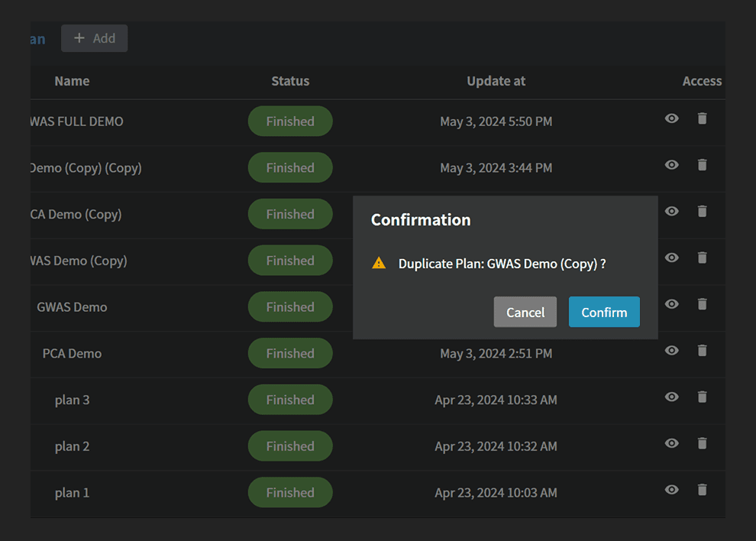
Task: Delete the GWAS FULL DEMO plan
Action: [x=702, y=118]
